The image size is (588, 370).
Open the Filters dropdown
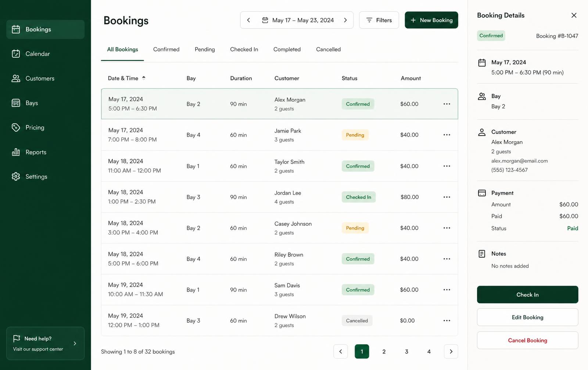pyautogui.click(x=379, y=20)
